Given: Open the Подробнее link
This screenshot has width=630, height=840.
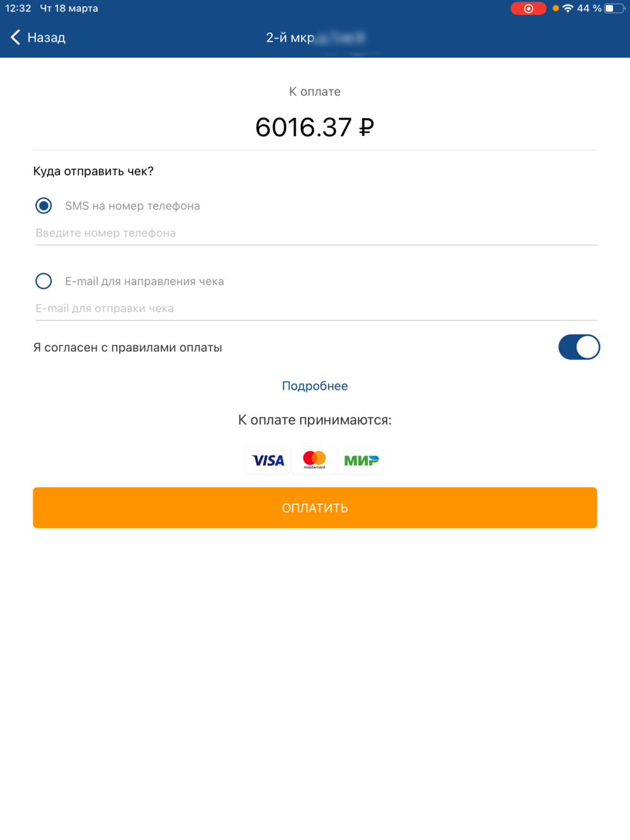Looking at the screenshot, I should point(315,386).
